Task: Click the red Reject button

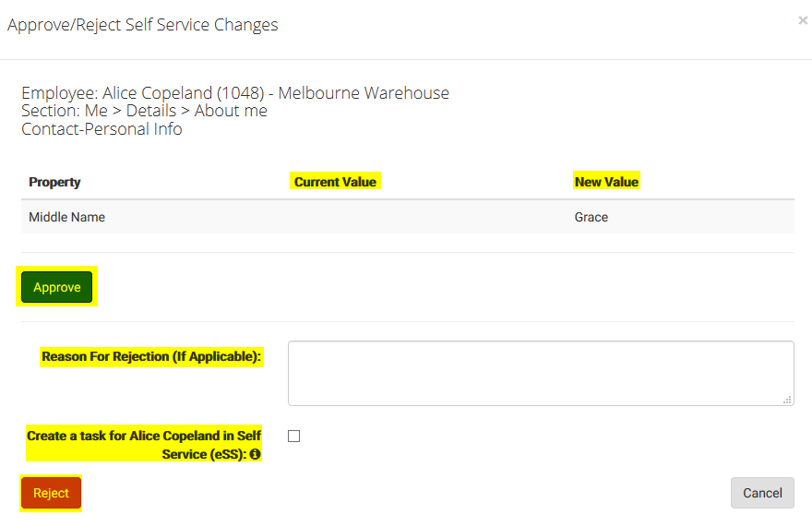Action: coord(51,493)
